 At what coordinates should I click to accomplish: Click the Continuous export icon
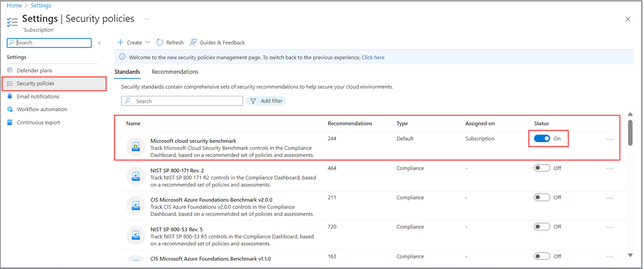coord(10,122)
